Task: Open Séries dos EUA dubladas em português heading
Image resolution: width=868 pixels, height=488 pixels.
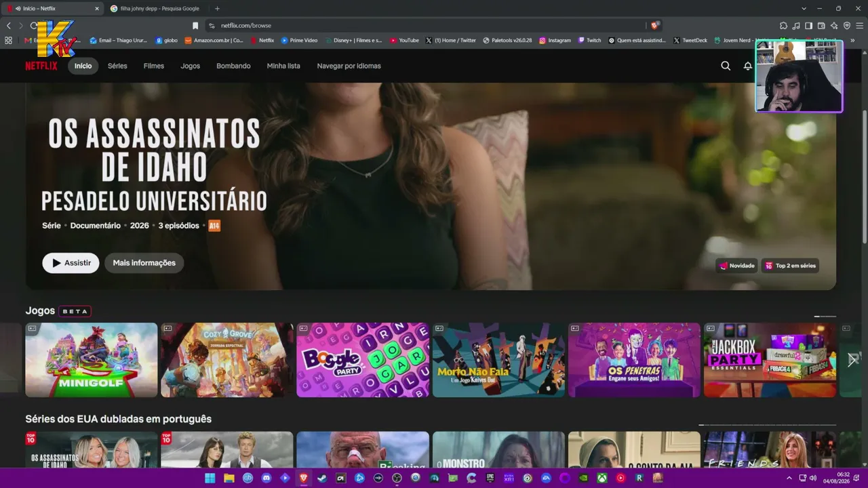Action: point(119,419)
